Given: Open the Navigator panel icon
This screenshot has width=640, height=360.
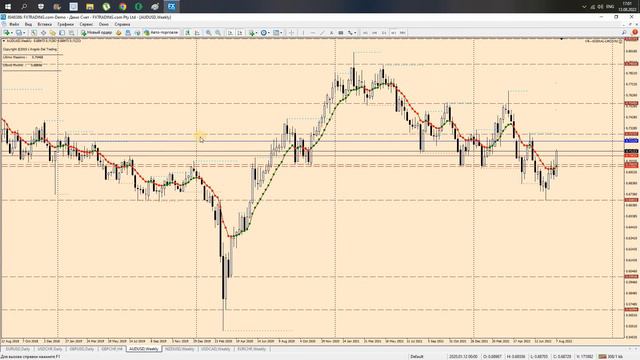Looking at the screenshot, I should tap(53, 33).
